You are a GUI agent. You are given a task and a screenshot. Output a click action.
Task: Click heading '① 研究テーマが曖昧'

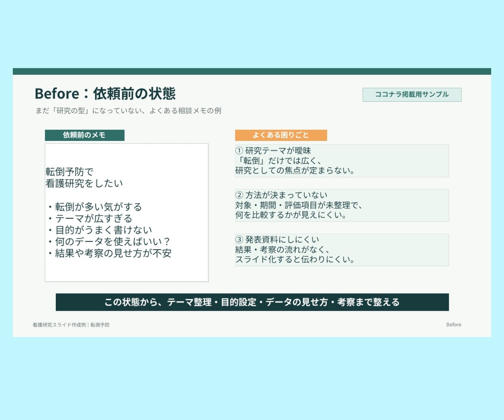click(273, 151)
